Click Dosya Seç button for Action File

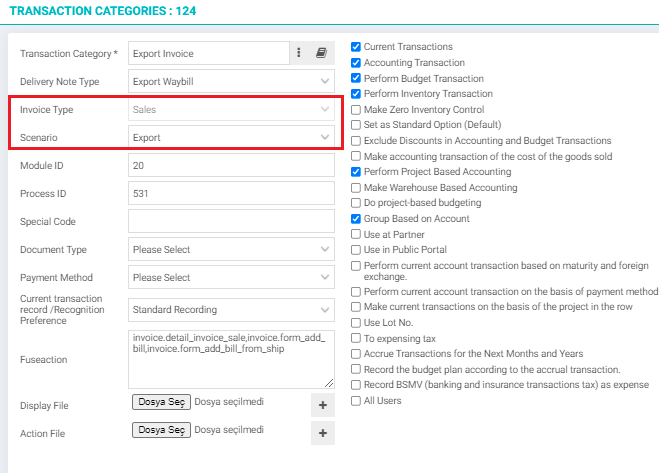pos(161,430)
